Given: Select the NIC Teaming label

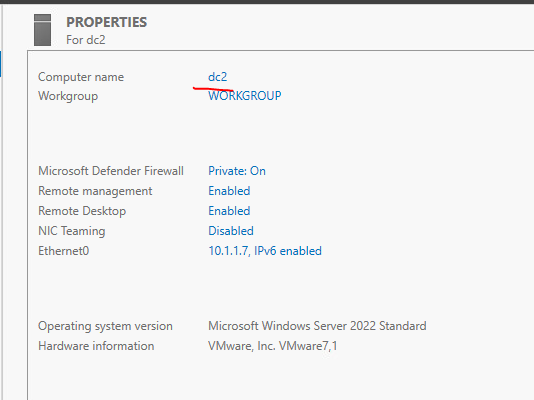Looking at the screenshot, I should [72, 231].
